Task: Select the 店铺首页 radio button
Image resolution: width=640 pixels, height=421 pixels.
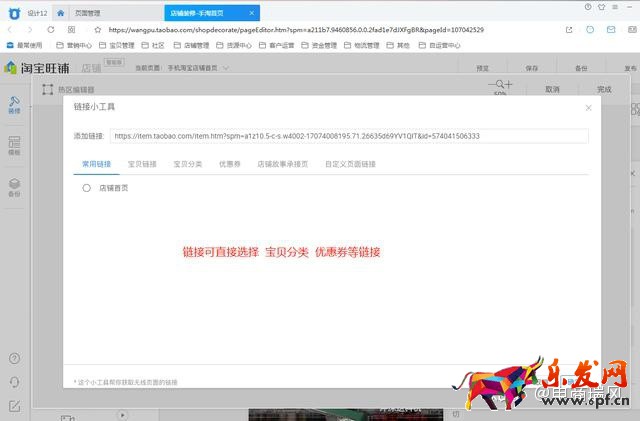Action: coord(87,188)
